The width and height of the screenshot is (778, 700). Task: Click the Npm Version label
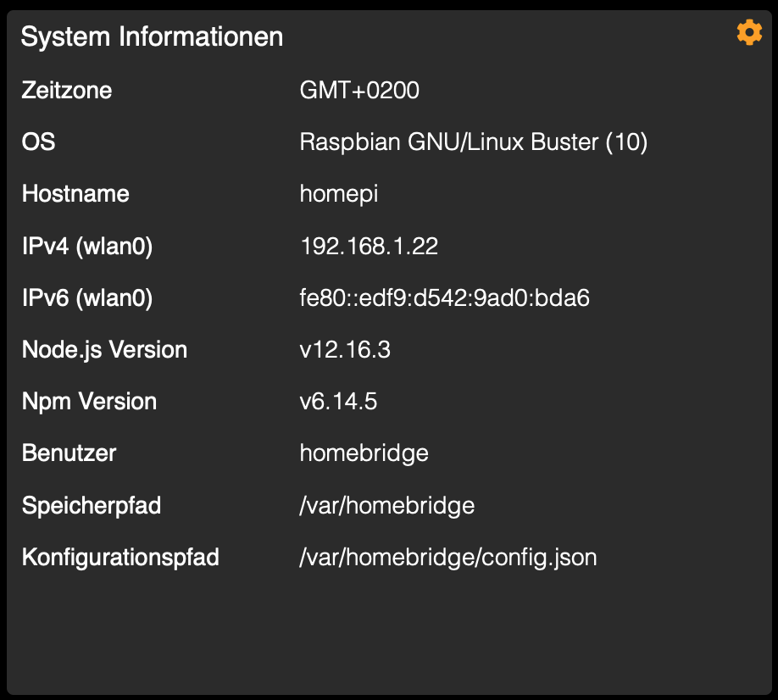click(x=89, y=402)
